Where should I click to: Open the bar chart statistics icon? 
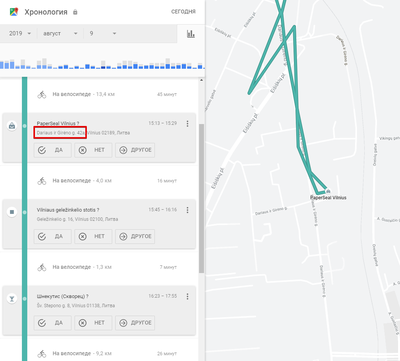[191, 34]
